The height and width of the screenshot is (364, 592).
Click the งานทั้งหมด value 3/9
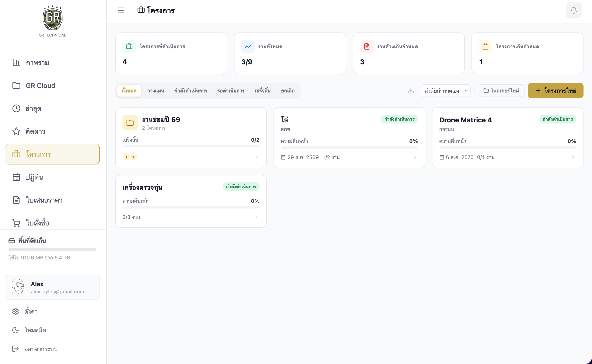pyautogui.click(x=247, y=62)
